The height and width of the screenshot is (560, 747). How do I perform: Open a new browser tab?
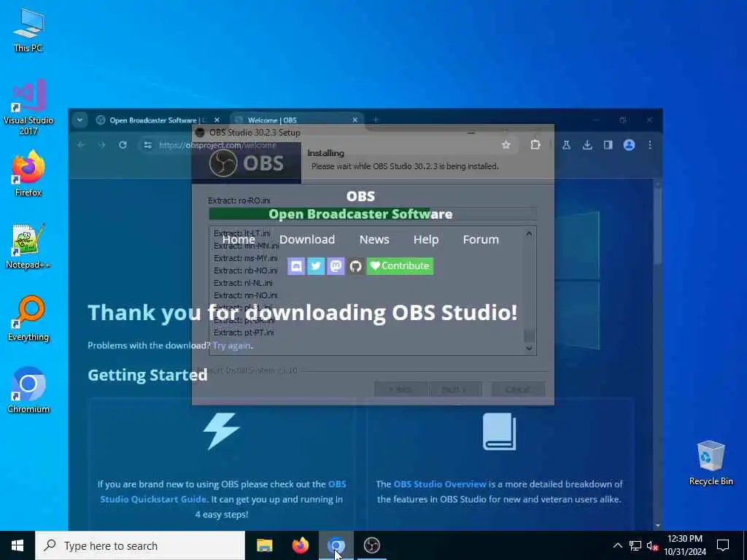point(376,120)
